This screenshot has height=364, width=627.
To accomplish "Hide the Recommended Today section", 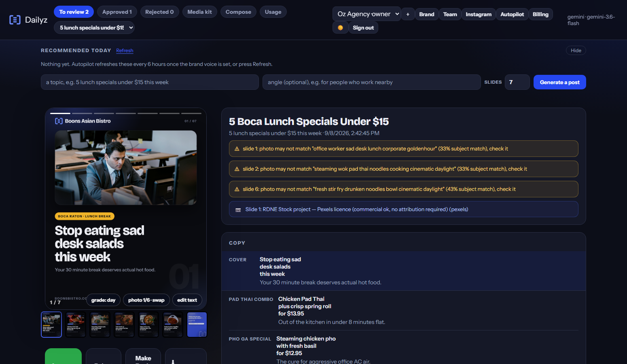I will 576,51.
